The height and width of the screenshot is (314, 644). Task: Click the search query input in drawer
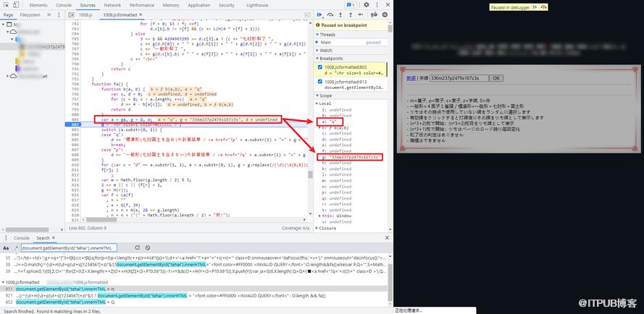pos(69,248)
